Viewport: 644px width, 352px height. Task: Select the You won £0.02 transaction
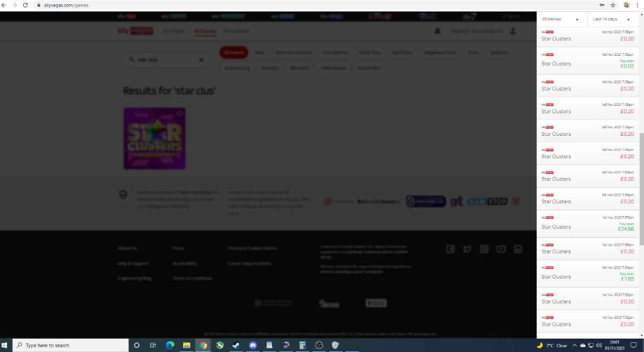[x=587, y=60]
